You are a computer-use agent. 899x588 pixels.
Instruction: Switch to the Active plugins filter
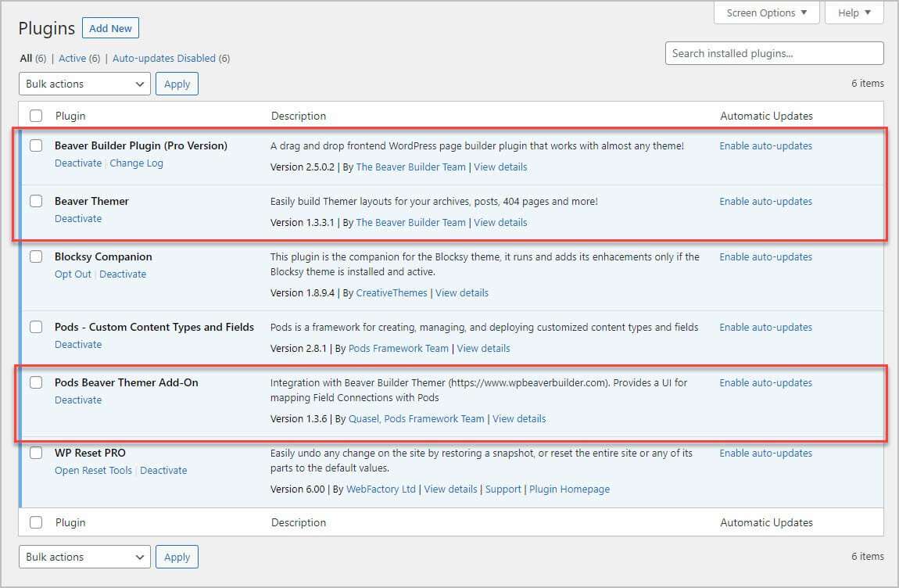pos(72,58)
